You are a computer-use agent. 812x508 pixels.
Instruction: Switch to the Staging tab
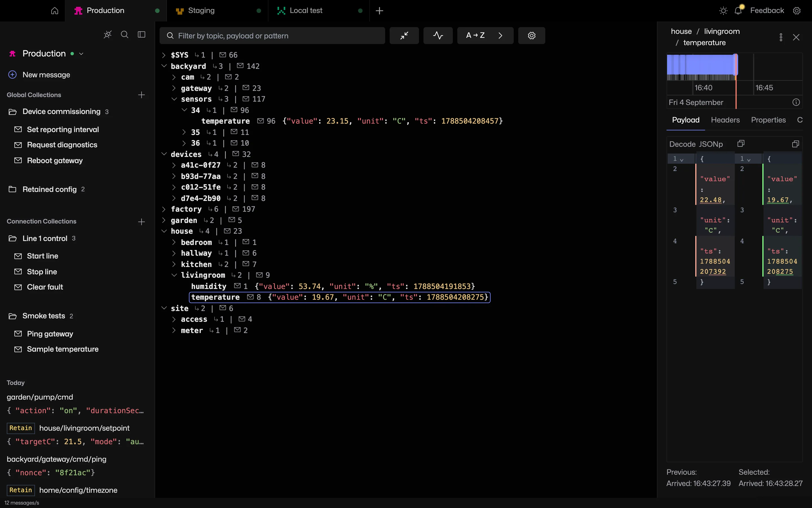(217, 11)
